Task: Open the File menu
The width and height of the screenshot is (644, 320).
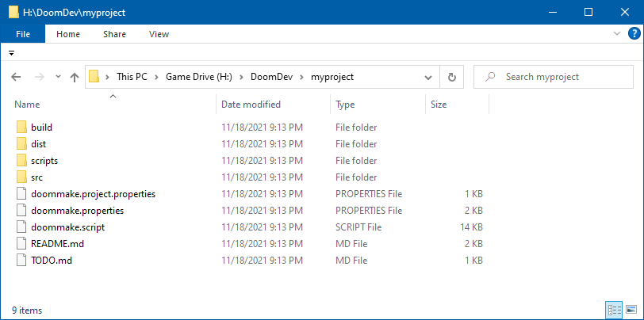Action: (x=23, y=34)
